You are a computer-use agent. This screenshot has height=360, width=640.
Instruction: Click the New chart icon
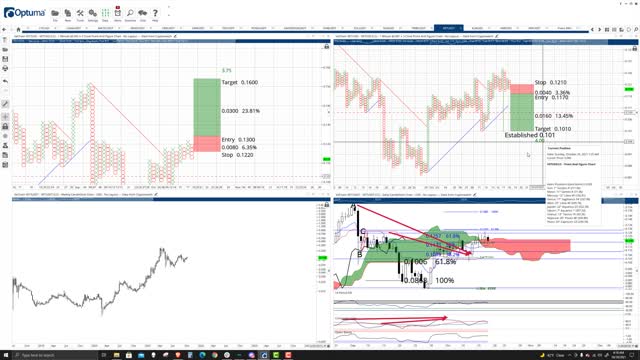click(x=68, y=13)
